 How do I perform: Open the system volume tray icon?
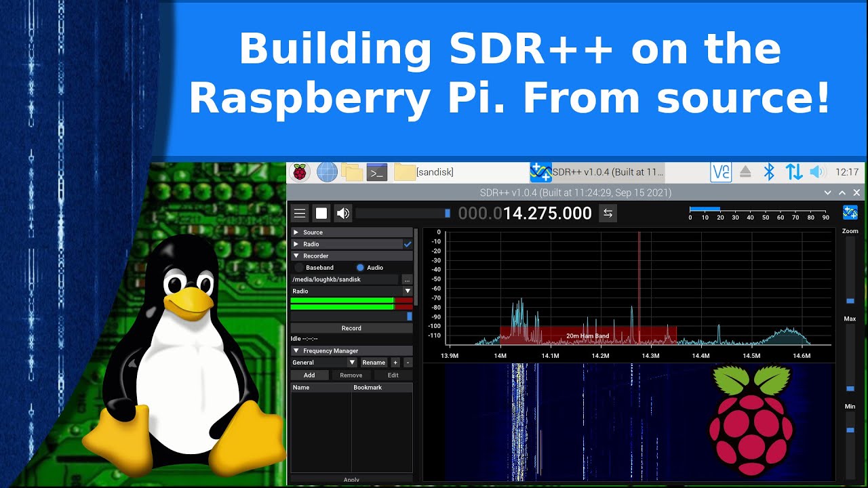point(817,172)
